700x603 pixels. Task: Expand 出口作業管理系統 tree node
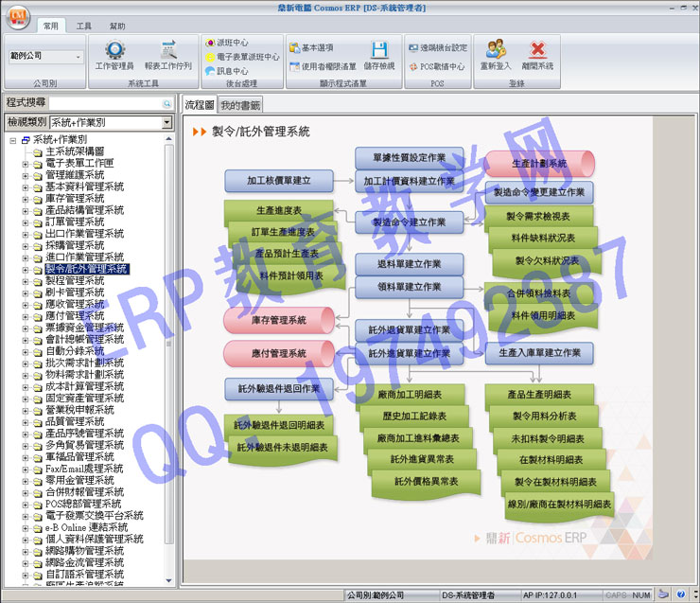(26, 234)
